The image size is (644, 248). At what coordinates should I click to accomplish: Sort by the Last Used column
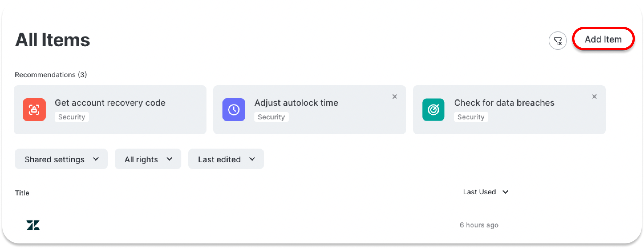pos(485,192)
